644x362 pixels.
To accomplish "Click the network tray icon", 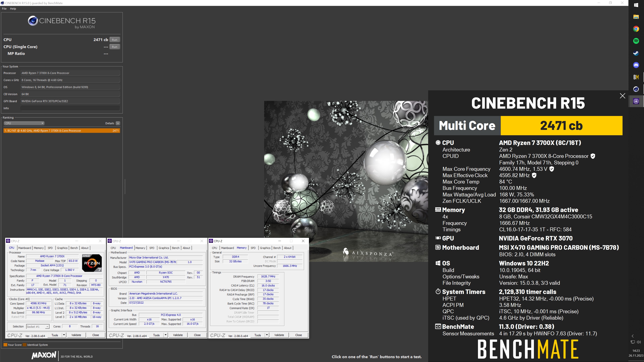I will pos(632,342).
